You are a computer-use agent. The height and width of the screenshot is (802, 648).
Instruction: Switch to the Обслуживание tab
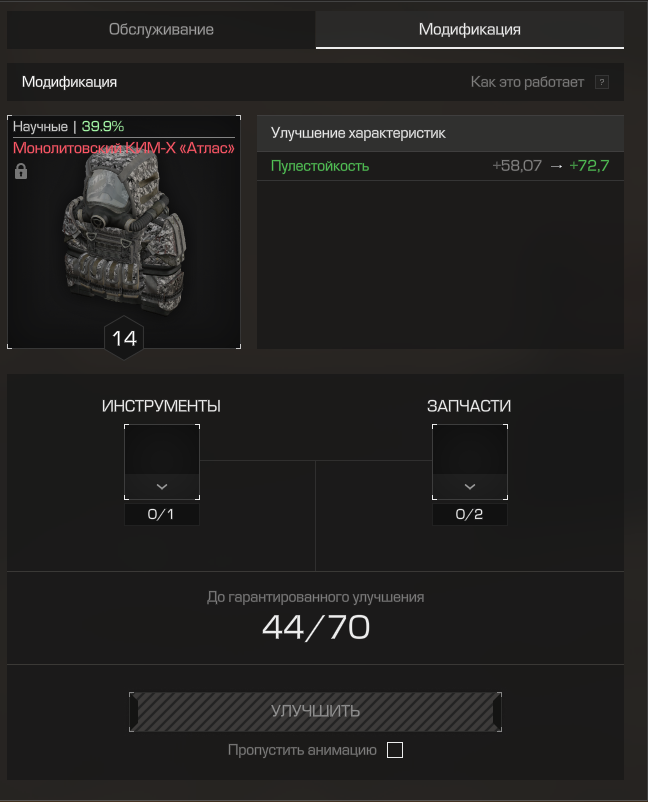click(x=161, y=30)
